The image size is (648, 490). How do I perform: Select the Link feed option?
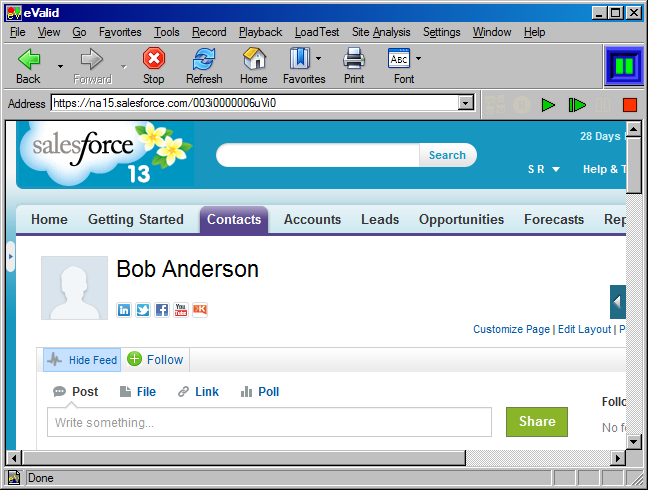[198, 392]
